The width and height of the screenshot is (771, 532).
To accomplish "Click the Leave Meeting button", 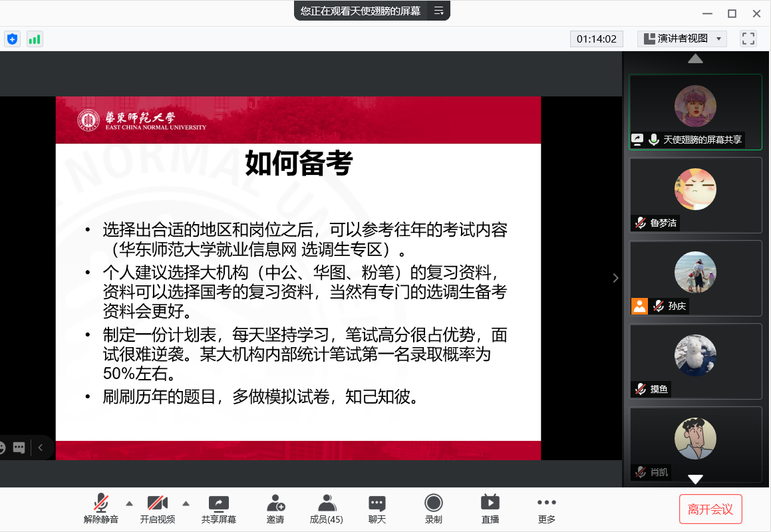I will (710, 509).
